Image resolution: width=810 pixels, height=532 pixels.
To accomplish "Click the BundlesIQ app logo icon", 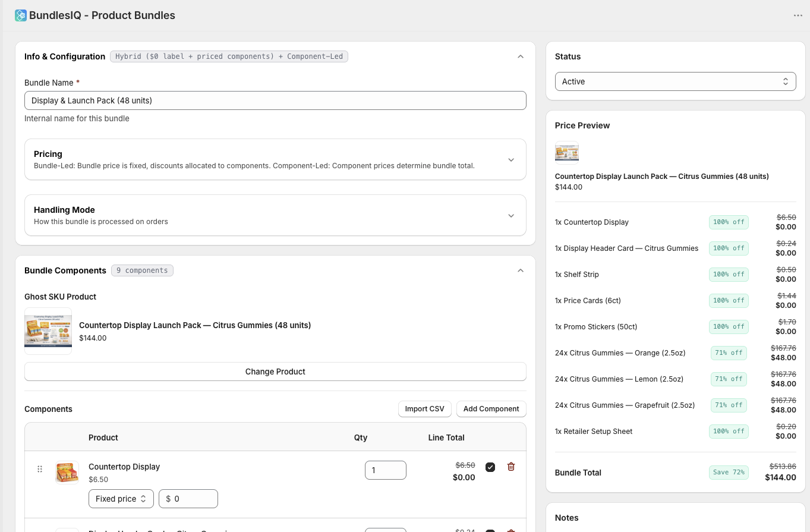I will point(21,15).
